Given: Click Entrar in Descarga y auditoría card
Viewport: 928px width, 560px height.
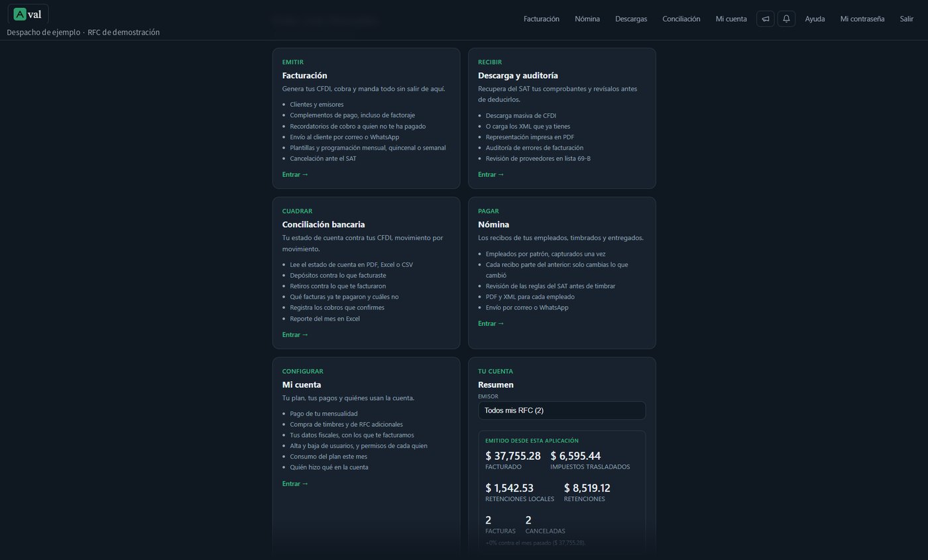Looking at the screenshot, I should click(x=491, y=174).
